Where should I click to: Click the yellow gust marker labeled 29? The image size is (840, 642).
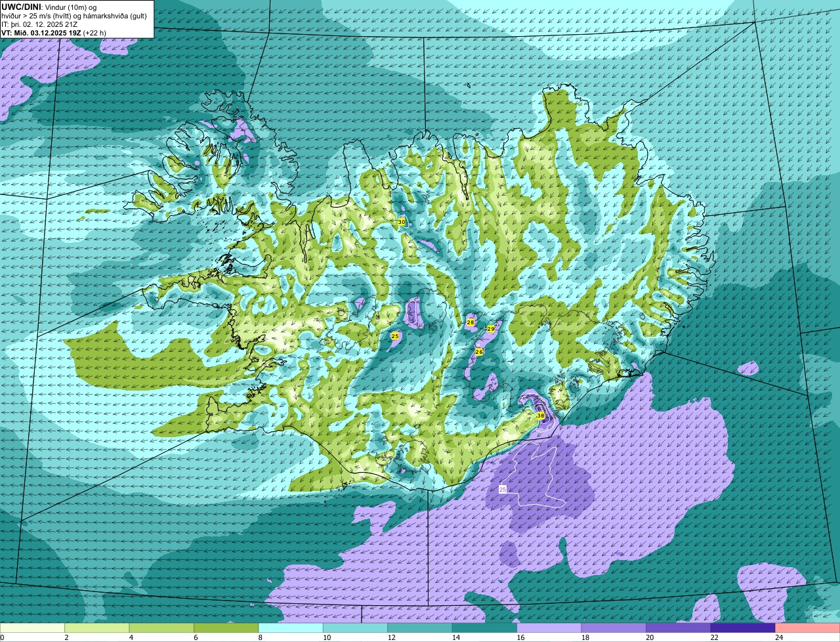pos(491,329)
